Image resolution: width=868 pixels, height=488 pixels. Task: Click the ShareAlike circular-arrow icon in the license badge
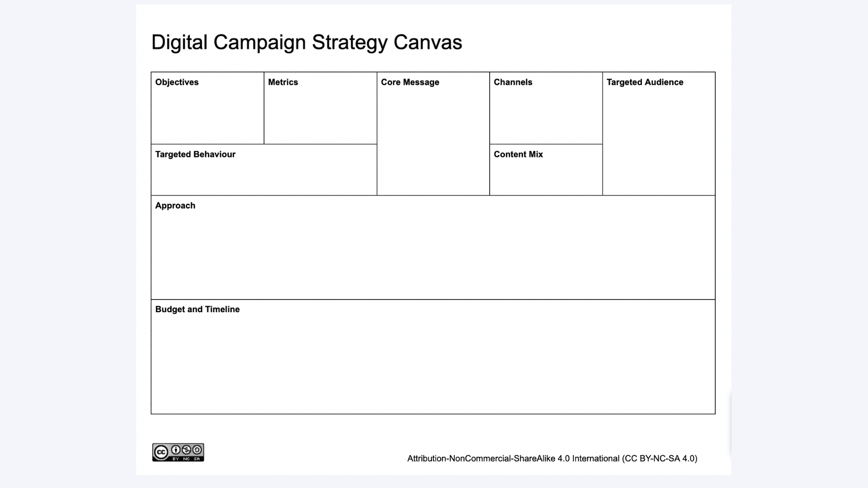pos(197,450)
